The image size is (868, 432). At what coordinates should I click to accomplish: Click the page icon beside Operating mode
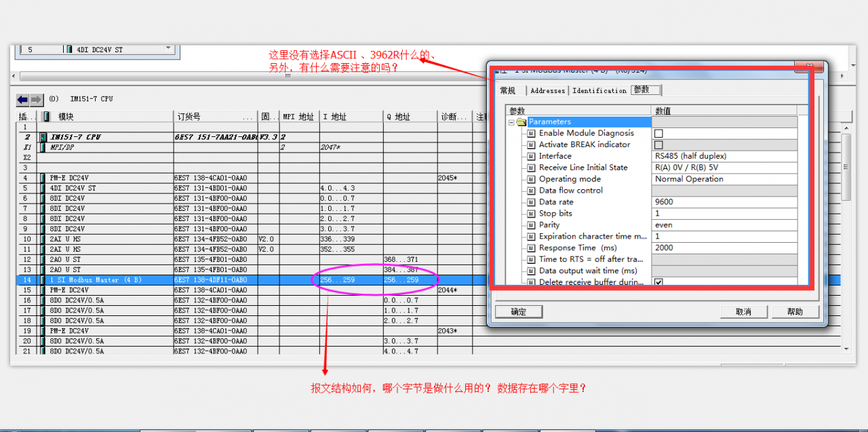pos(532,179)
